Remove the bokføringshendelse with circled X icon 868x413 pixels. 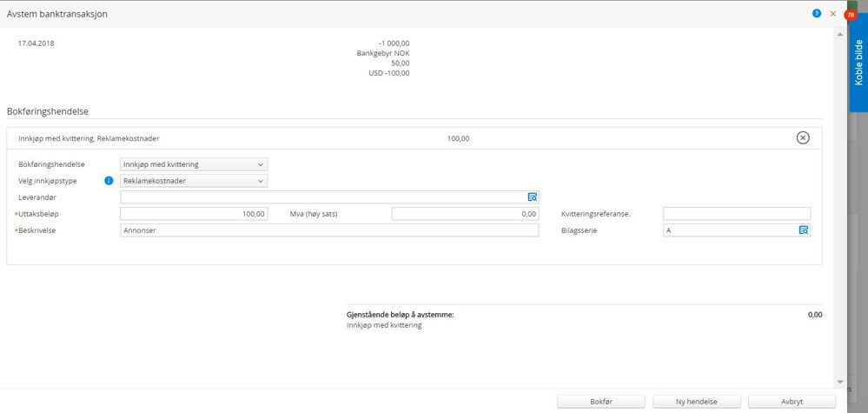click(x=803, y=138)
